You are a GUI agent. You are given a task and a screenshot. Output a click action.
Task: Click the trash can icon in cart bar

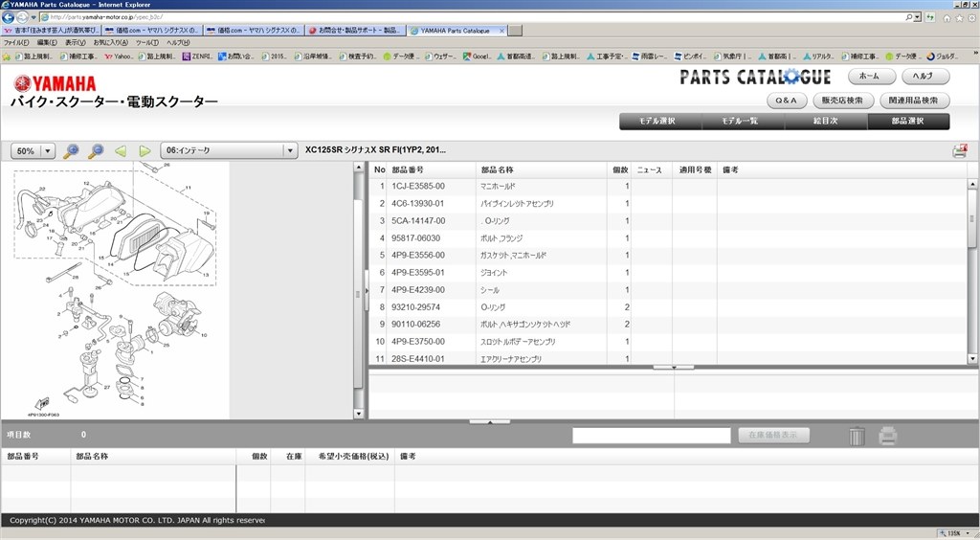[x=857, y=436]
